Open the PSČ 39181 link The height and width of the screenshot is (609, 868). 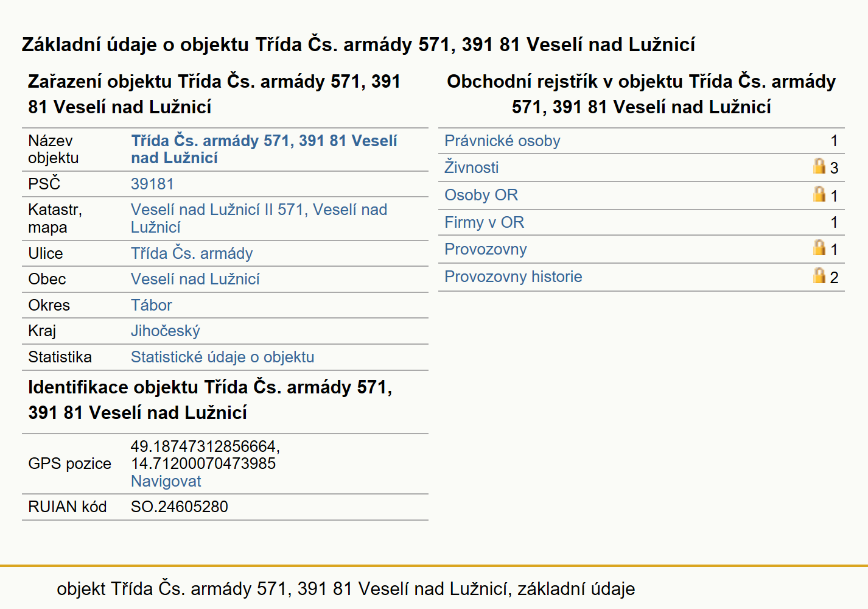tap(152, 184)
